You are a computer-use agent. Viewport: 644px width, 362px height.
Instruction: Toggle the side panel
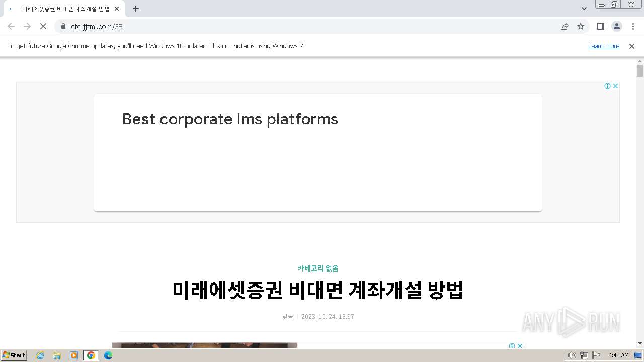(x=600, y=26)
